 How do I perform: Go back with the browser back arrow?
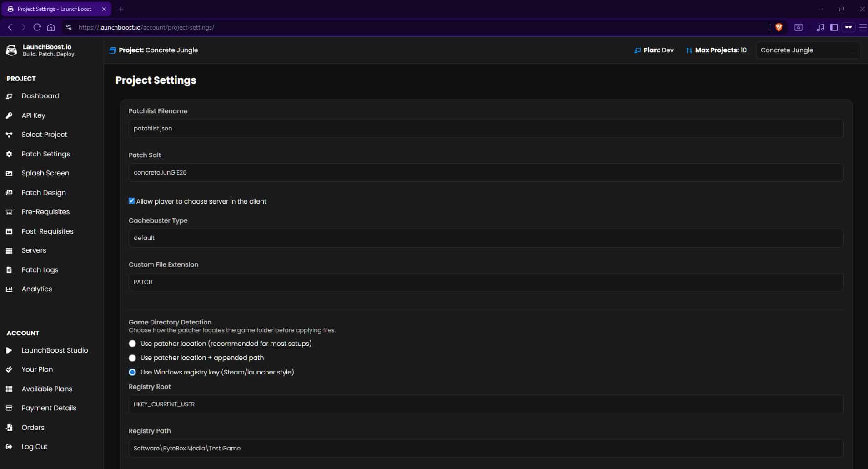10,27
